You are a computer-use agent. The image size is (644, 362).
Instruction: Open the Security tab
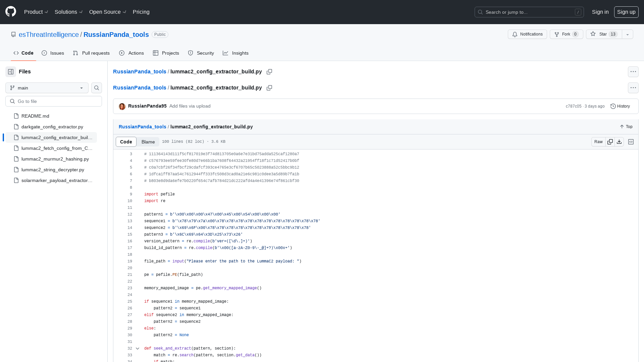tap(201, 53)
